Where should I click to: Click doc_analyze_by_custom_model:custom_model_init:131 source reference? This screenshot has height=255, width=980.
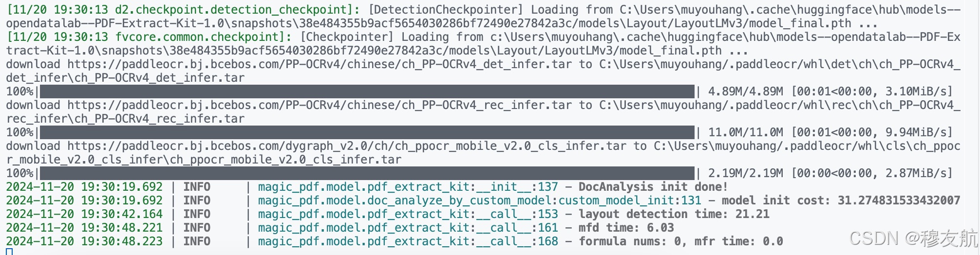pos(479,200)
